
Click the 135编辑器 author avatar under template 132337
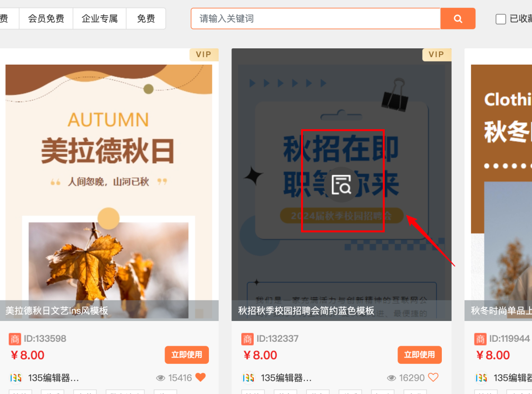(248, 378)
